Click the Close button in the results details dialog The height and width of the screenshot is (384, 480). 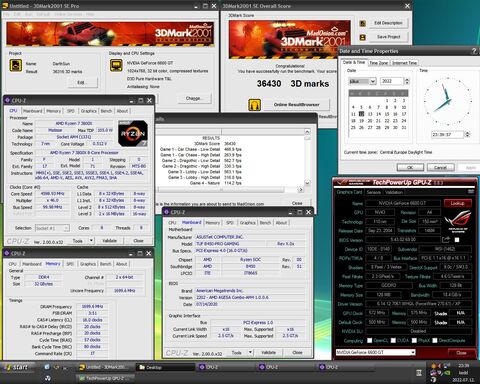[297, 203]
